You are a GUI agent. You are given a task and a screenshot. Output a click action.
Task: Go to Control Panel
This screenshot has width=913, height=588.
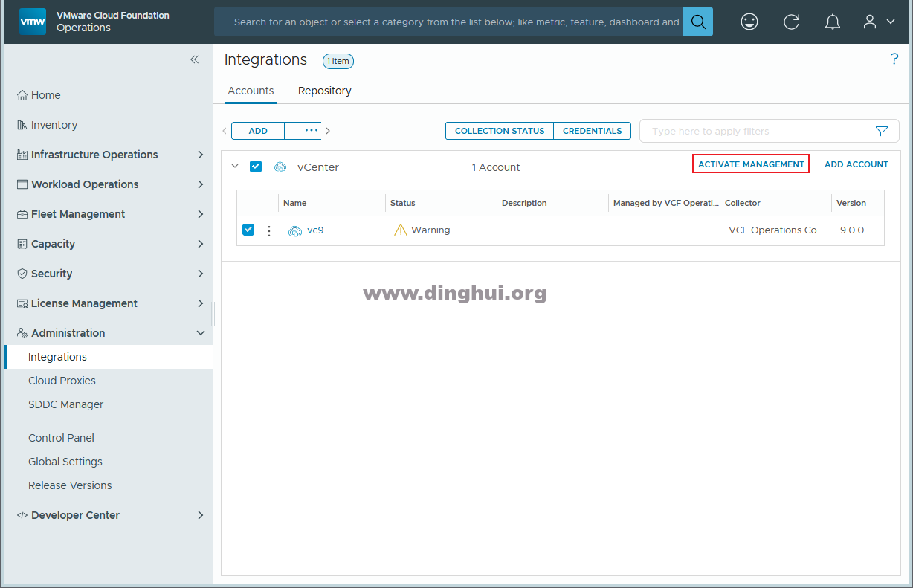point(61,438)
